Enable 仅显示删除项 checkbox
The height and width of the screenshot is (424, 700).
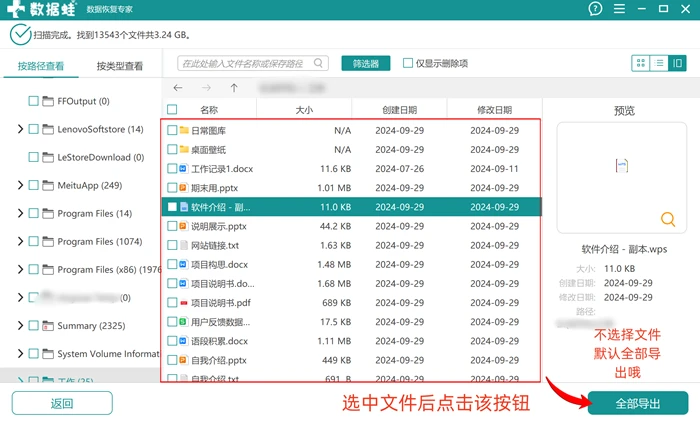pos(408,63)
